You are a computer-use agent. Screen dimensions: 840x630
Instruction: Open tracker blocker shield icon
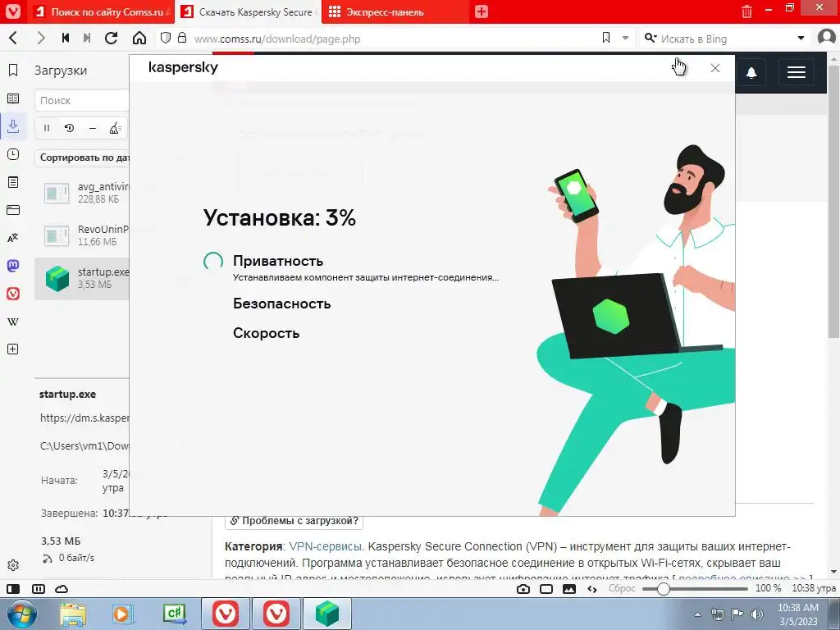click(x=166, y=38)
